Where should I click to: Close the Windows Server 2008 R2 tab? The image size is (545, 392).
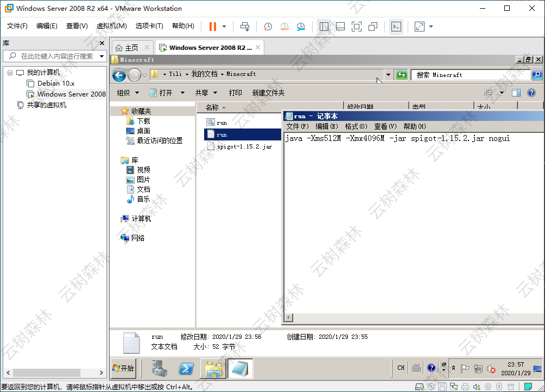[258, 47]
